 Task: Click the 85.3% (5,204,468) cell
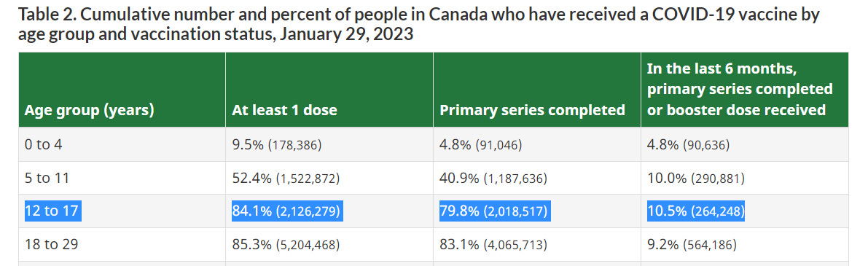(x=329, y=244)
